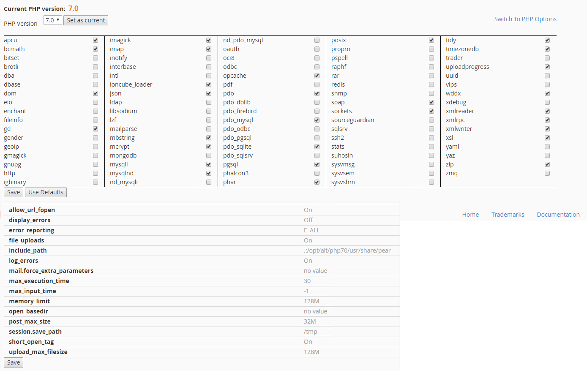Enable the xdebug extension checkbox
Image resolution: width=587 pixels, height=392 pixels.
(x=547, y=102)
